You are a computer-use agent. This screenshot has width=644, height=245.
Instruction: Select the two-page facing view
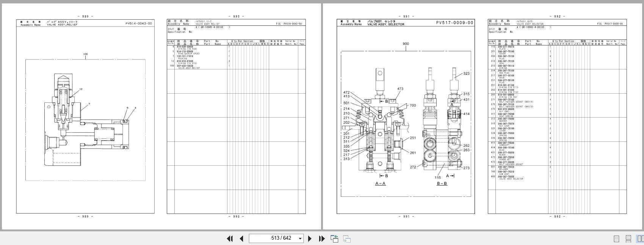click(640, 239)
